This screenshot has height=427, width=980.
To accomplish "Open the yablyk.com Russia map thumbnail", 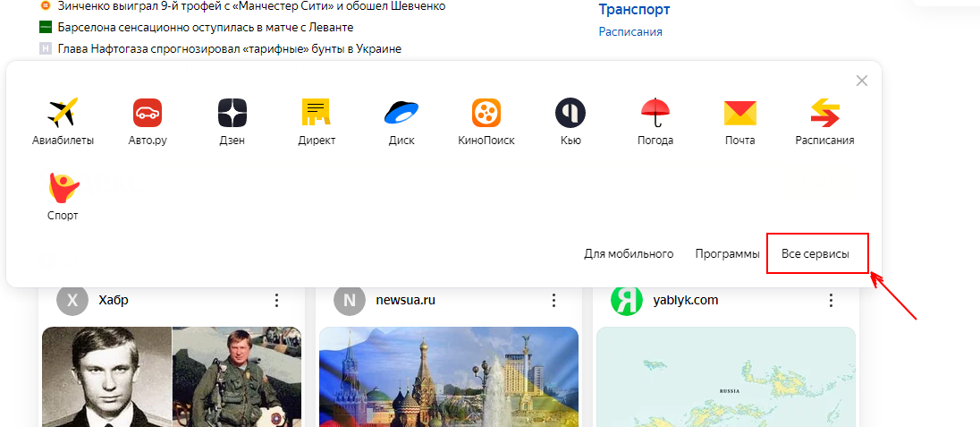I will pos(726,377).
